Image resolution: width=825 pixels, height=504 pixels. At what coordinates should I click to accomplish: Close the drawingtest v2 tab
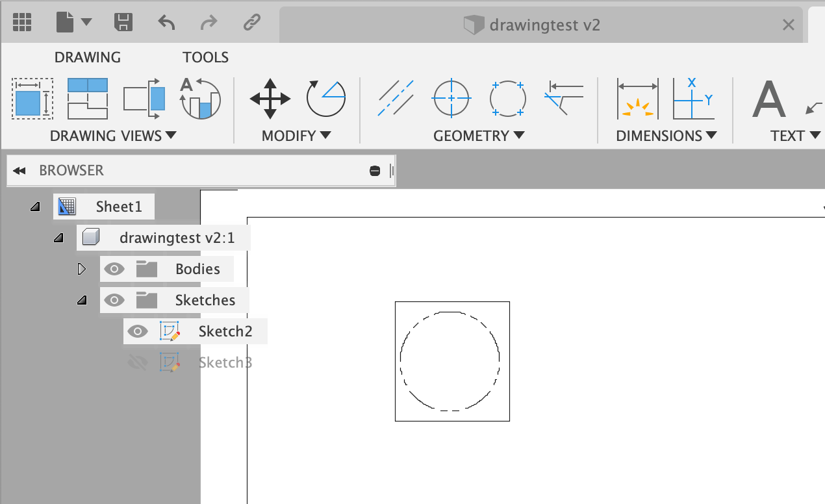tap(789, 25)
